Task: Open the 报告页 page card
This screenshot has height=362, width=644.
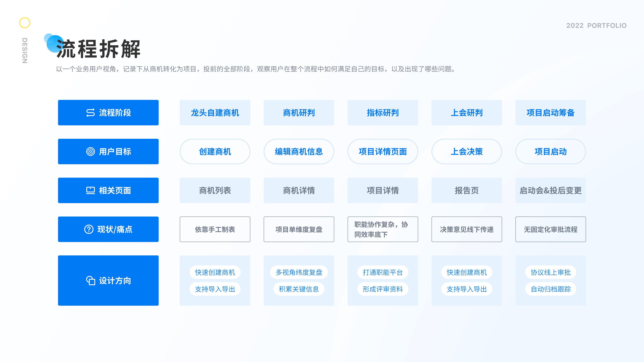Action: point(467,190)
